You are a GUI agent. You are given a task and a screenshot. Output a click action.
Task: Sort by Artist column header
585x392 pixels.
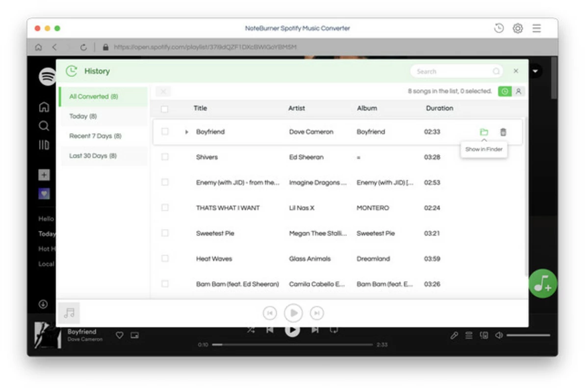[296, 108]
